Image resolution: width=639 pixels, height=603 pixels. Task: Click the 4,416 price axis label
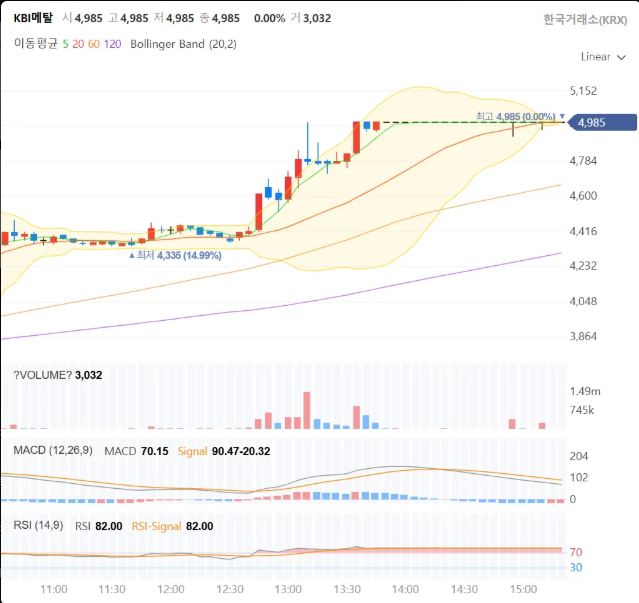pos(583,231)
